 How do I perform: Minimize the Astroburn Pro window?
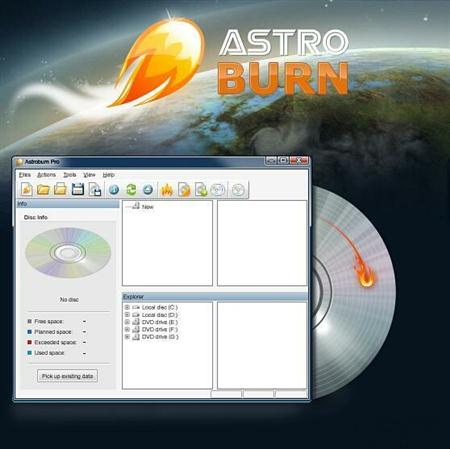[271, 160]
